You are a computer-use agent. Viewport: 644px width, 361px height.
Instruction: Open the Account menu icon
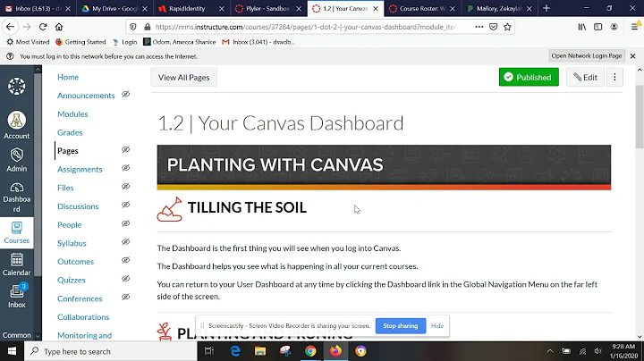[x=17, y=125]
